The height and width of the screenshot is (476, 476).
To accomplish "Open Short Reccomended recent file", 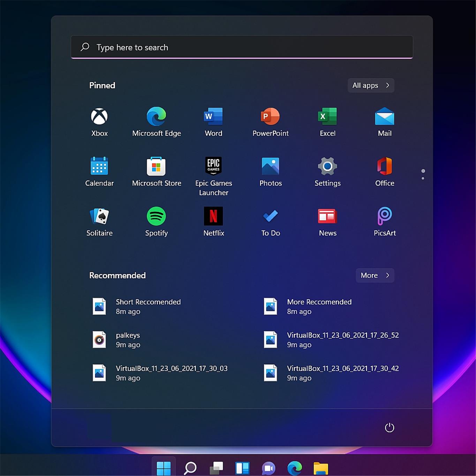I will [148, 306].
